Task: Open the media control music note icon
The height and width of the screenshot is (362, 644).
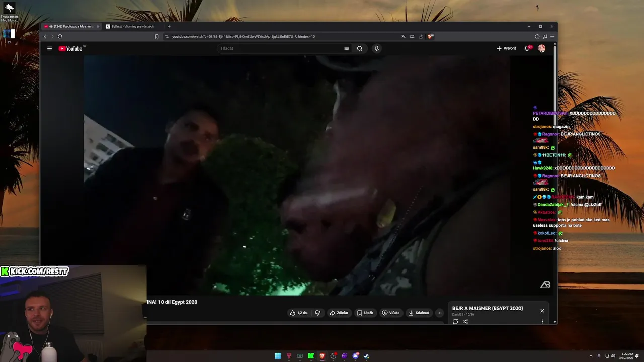Action: click(x=545, y=36)
